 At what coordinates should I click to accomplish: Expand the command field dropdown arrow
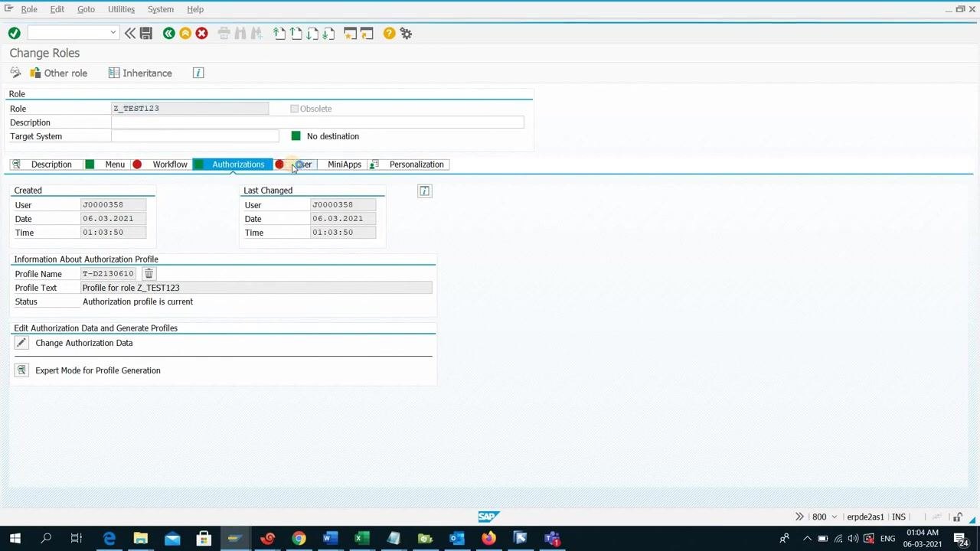pyautogui.click(x=113, y=32)
